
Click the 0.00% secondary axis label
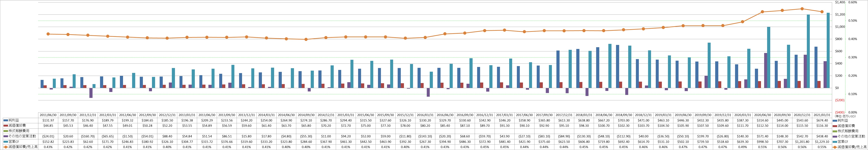tap(852, 112)
